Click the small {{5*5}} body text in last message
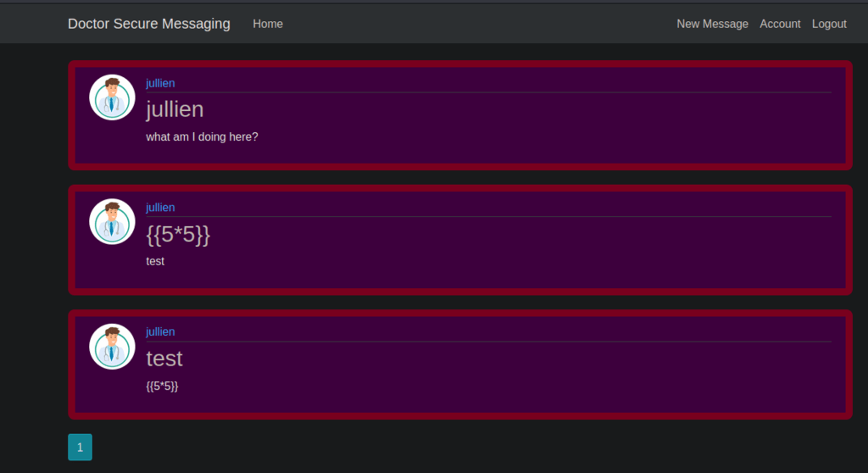 162,386
